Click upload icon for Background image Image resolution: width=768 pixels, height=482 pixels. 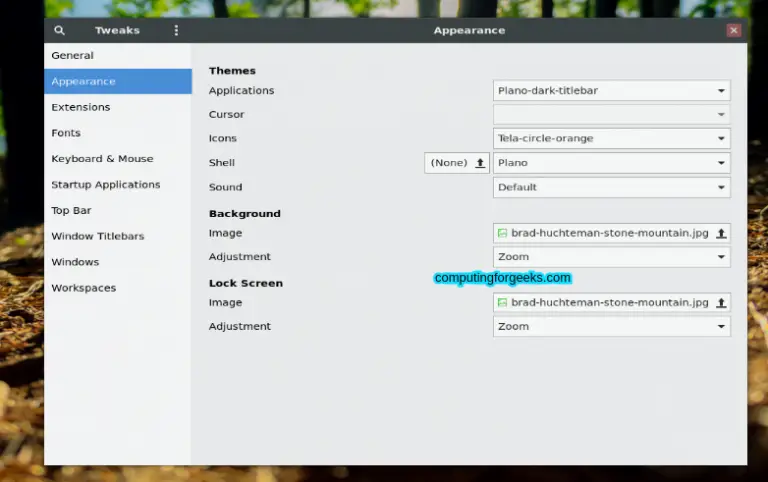pos(721,233)
